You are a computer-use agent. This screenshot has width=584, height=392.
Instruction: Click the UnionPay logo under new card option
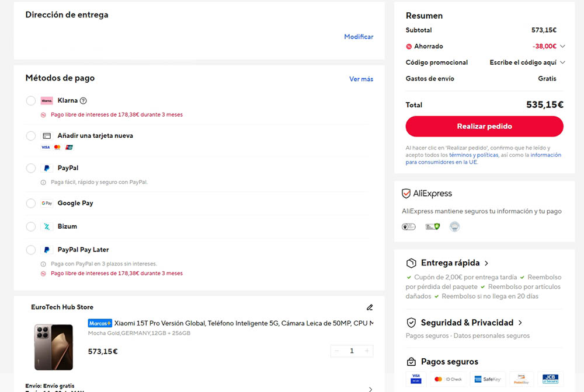(x=69, y=147)
